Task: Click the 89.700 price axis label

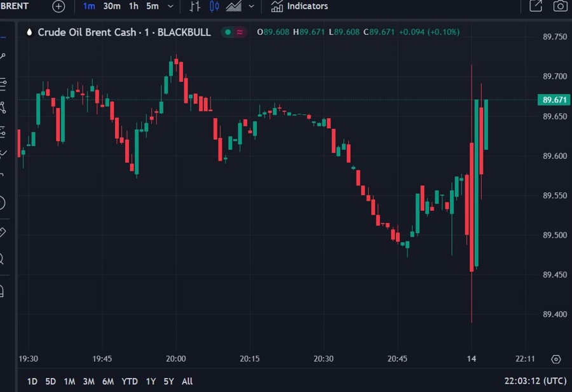Action: [x=555, y=77]
